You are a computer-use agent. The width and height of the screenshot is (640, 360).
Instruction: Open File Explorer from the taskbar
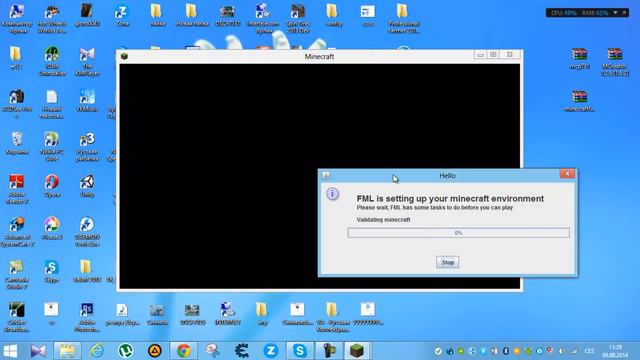pos(67,351)
